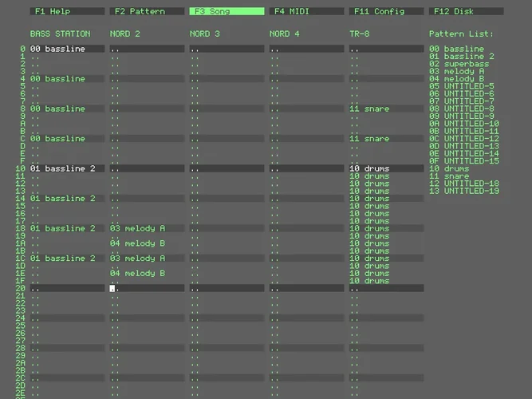This screenshot has width=532, height=399.
Task: Pick '05 UNTITLED-5' in Pattern List
Action: pos(462,86)
